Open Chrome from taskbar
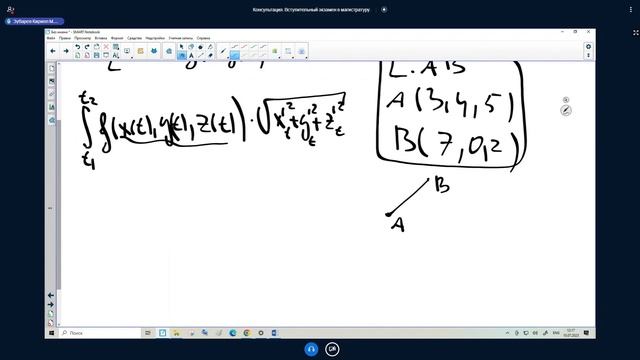 (x=247, y=333)
